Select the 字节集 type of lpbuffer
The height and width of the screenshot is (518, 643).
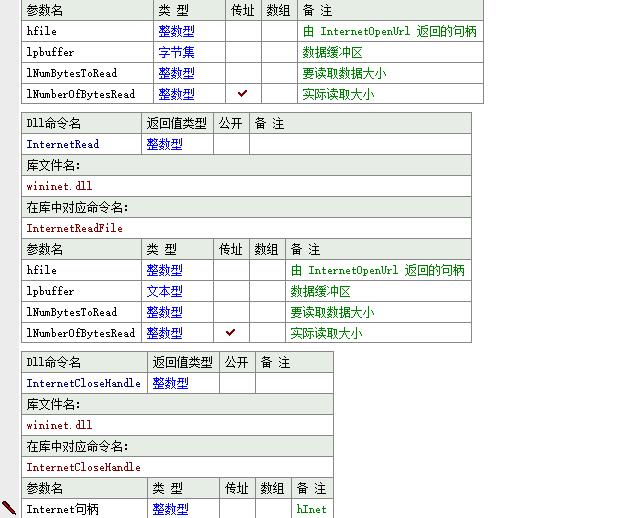pyautogui.click(x=176, y=52)
